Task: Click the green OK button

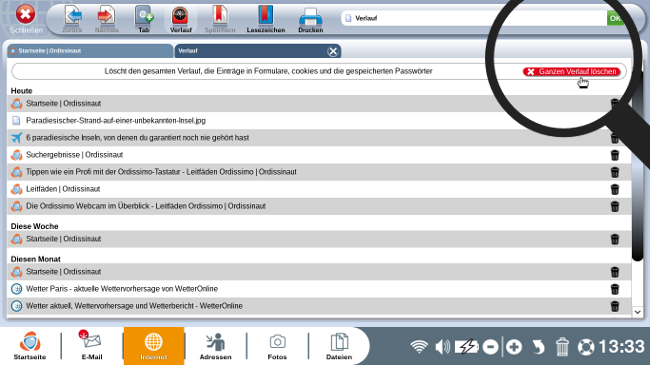Action: pos(616,18)
